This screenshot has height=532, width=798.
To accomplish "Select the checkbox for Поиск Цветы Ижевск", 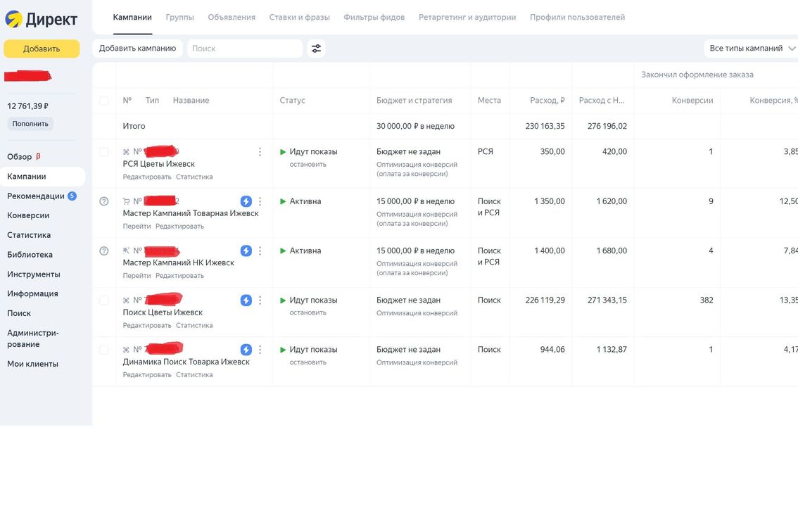I will 104,300.
